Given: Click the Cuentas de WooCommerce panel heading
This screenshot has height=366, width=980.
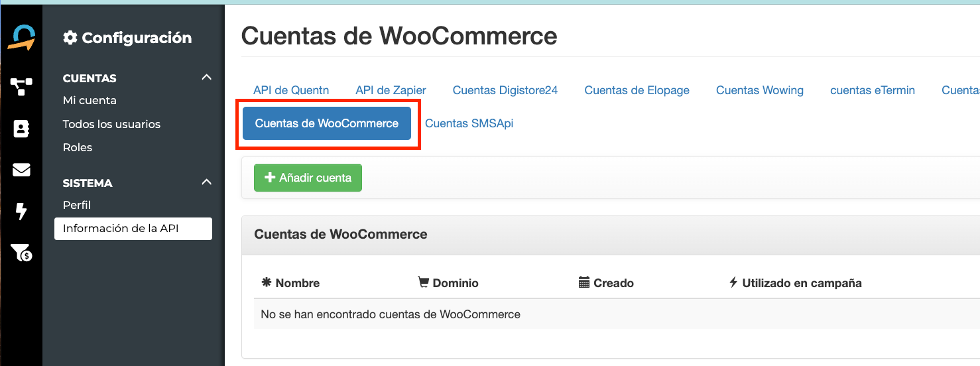Looking at the screenshot, I should 341,234.
